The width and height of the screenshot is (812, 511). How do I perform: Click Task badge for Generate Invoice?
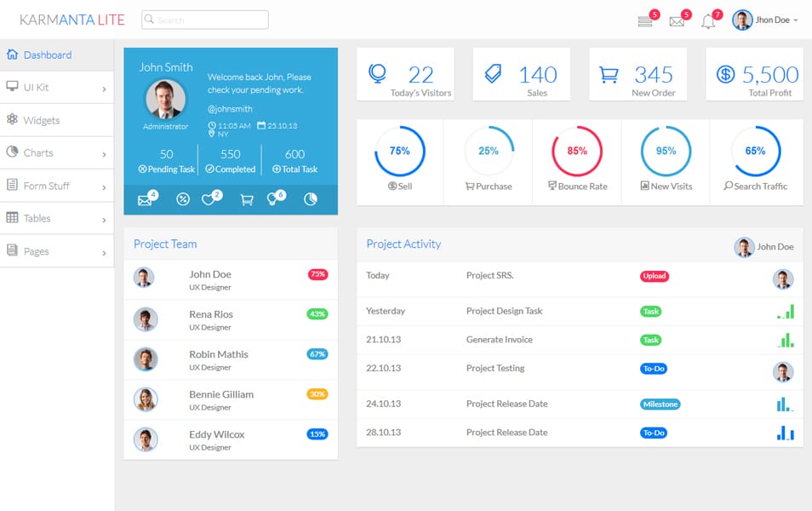[651, 341]
